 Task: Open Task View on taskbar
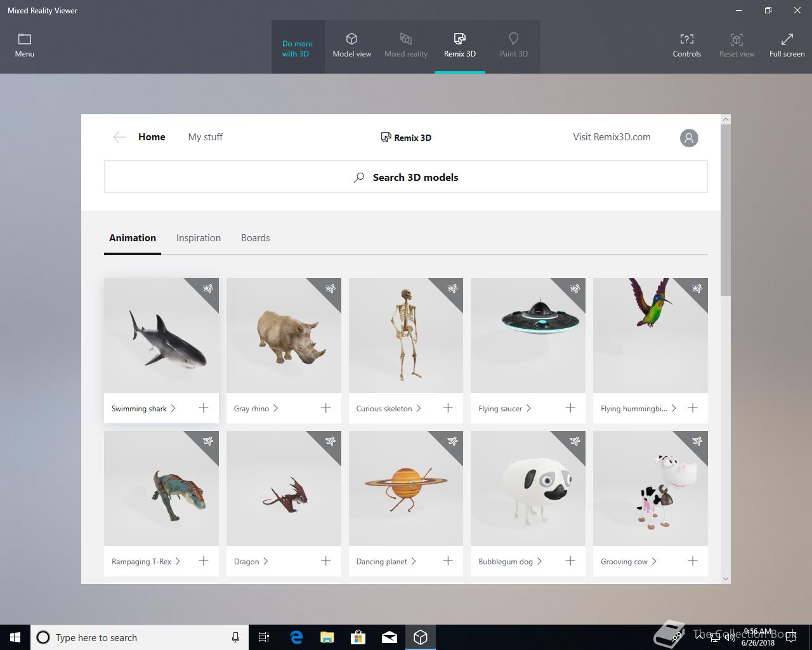[264, 637]
